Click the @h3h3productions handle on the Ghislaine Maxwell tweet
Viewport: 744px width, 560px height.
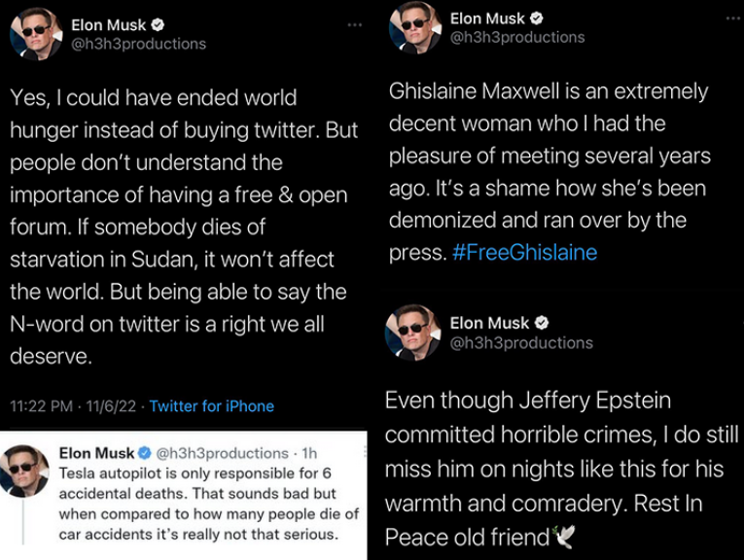[x=517, y=37]
